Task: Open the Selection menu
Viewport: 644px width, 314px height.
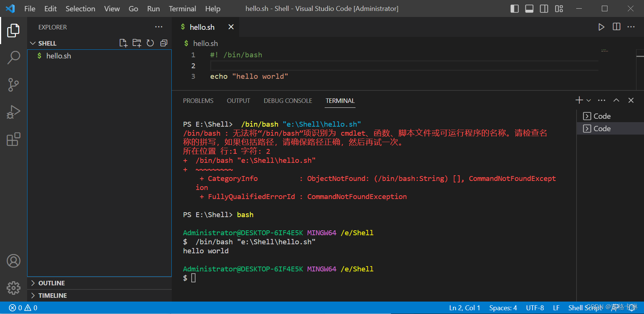Action: pos(80,8)
